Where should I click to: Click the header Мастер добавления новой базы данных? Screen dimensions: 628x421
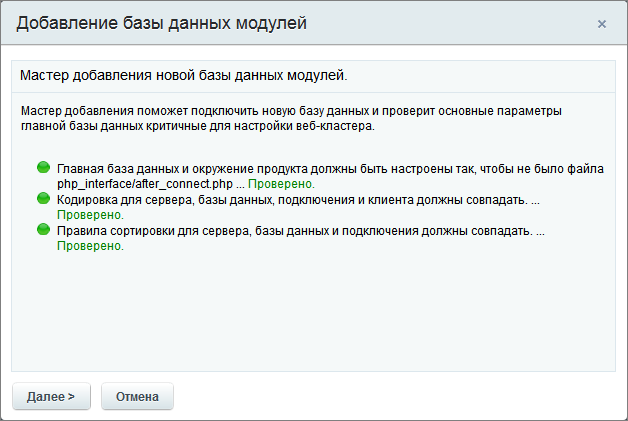pyautogui.click(x=184, y=75)
